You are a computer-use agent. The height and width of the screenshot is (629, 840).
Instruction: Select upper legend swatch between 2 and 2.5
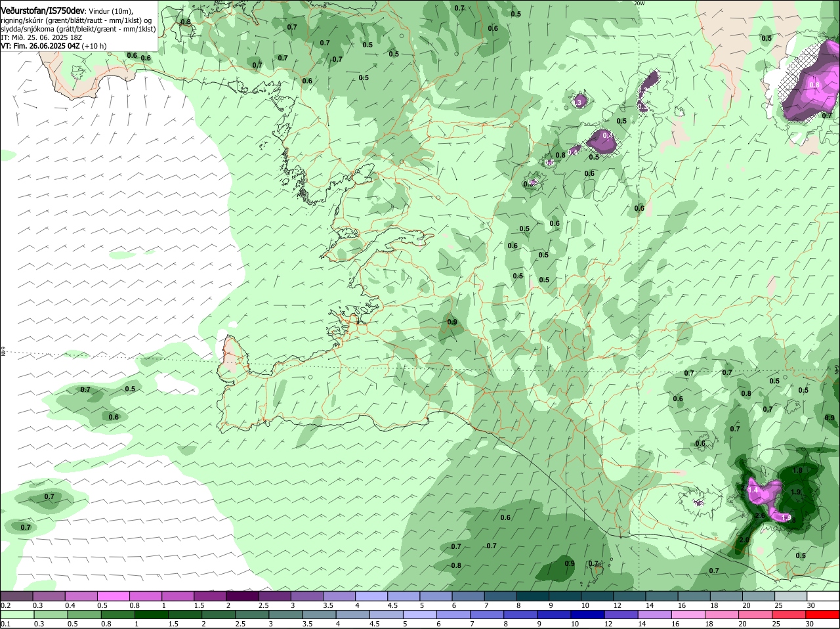(243, 596)
